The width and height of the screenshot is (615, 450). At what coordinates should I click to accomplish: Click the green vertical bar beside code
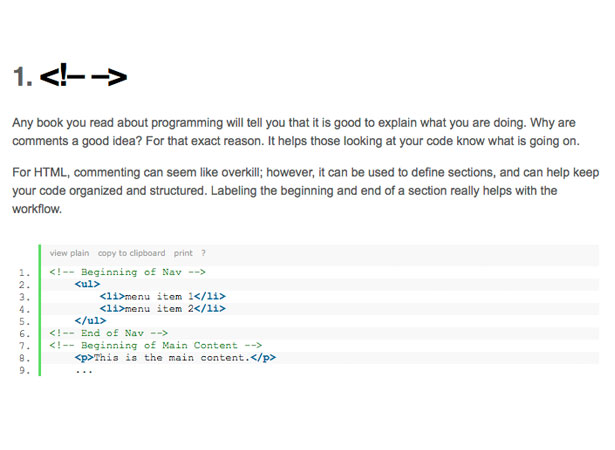[40, 310]
